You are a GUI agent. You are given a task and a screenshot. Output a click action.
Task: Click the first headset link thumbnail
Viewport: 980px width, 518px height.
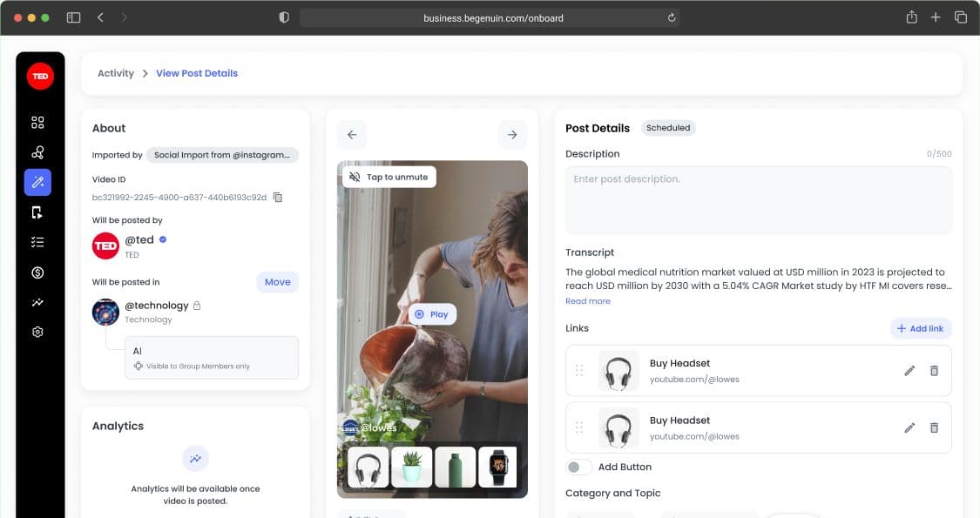point(618,371)
